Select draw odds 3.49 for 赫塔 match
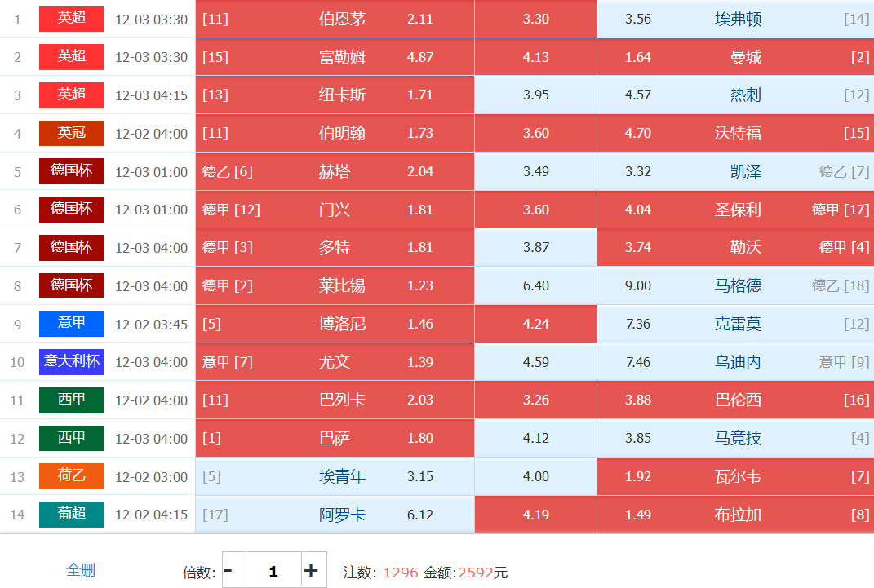Viewport: 874px width, 588px height. pyautogui.click(x=535, y=171)
